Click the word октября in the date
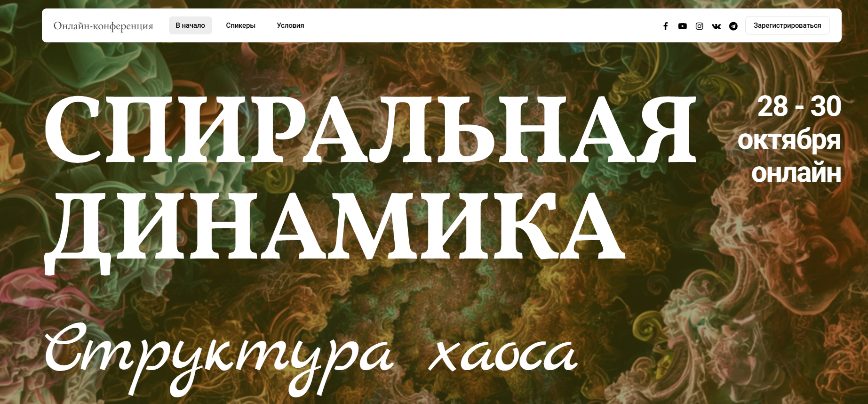 click(788, 140)
